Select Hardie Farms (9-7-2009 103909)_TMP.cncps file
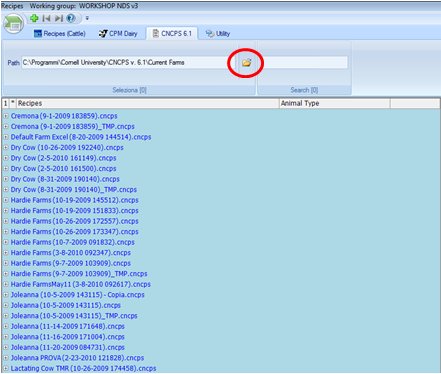This screenshot has width=441, height=374. click(x=79, y=274)
